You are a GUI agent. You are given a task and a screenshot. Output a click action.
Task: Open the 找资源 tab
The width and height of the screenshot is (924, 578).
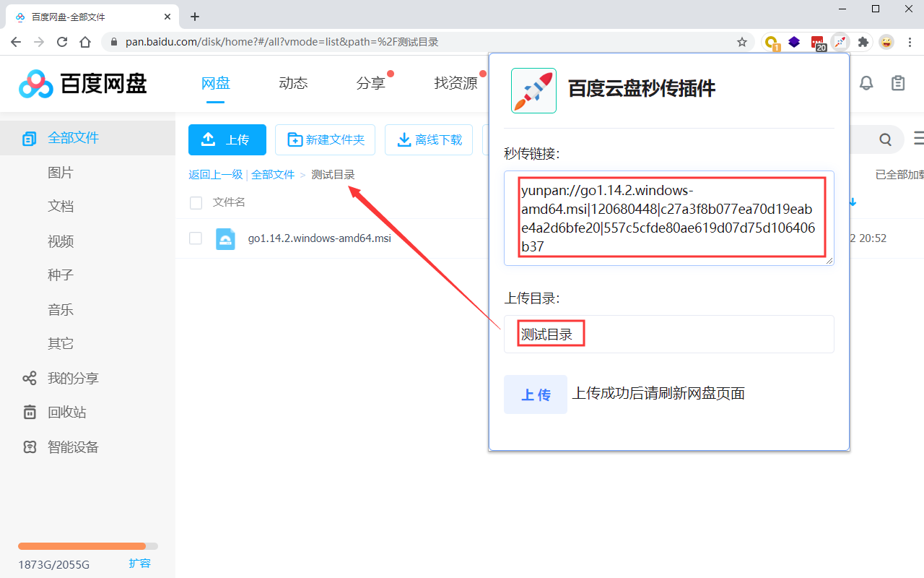[x=456, y=83]
